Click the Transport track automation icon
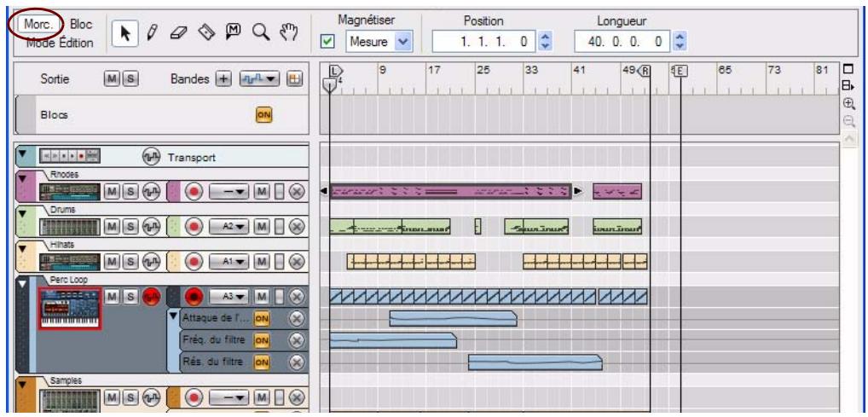The image size is (868, 417). tap(149, 157)
